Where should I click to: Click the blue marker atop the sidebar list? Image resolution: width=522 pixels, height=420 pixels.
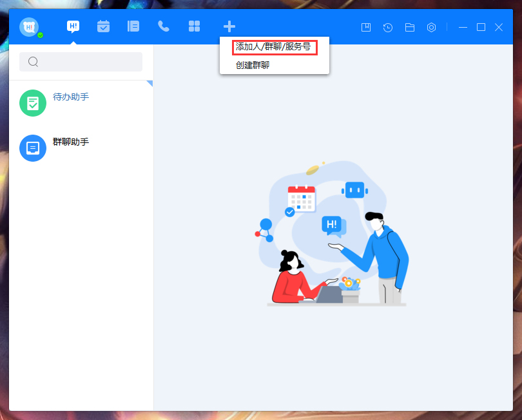[151, 84]
